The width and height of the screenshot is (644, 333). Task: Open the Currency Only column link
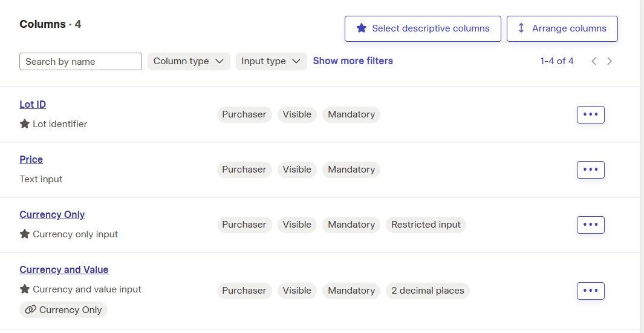click(52, 214)
